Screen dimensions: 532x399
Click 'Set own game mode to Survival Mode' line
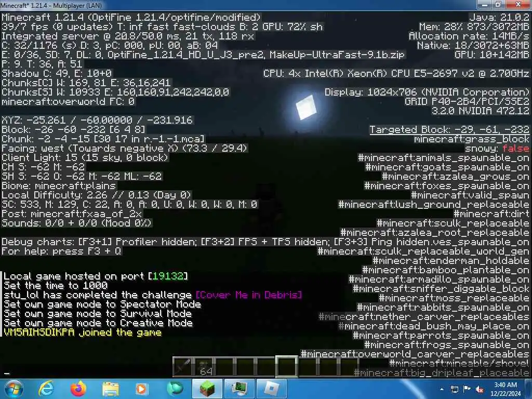point(97,313)
